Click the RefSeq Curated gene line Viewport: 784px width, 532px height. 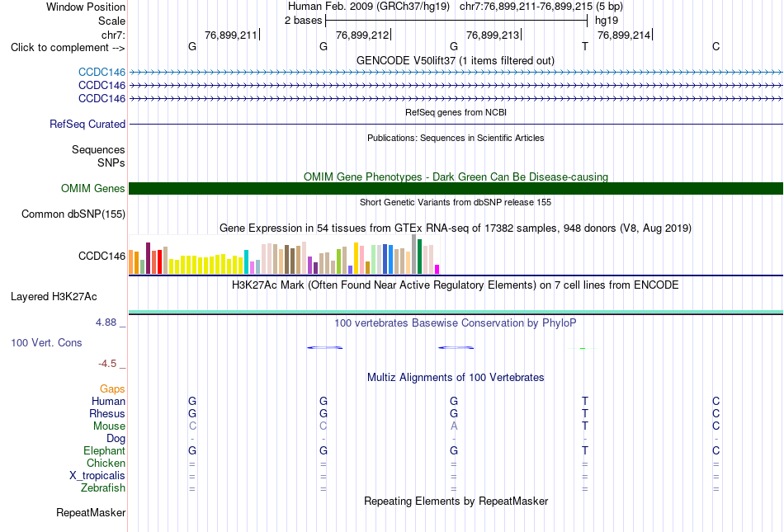pos(456,124)
